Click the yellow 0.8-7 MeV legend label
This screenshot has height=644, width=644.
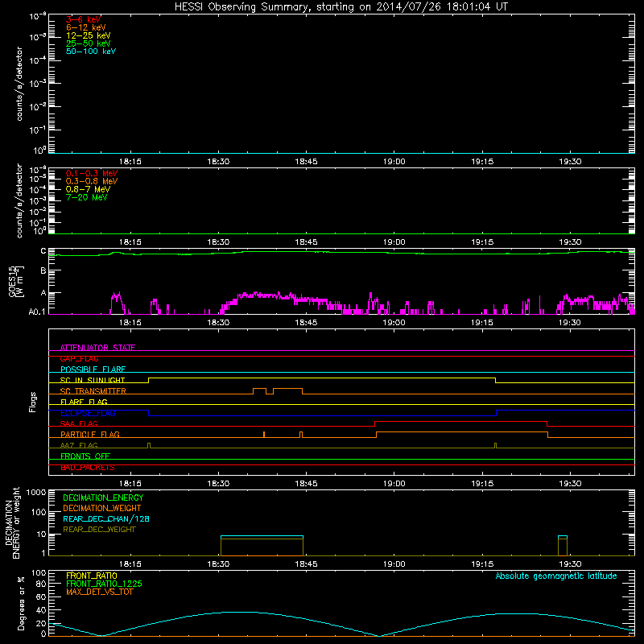point(88,189)
